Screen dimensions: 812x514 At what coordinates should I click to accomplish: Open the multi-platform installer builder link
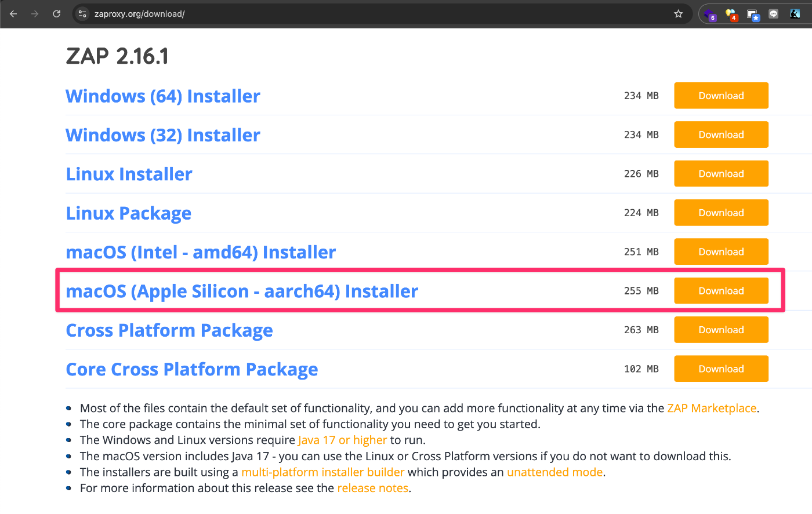(322, 472)
